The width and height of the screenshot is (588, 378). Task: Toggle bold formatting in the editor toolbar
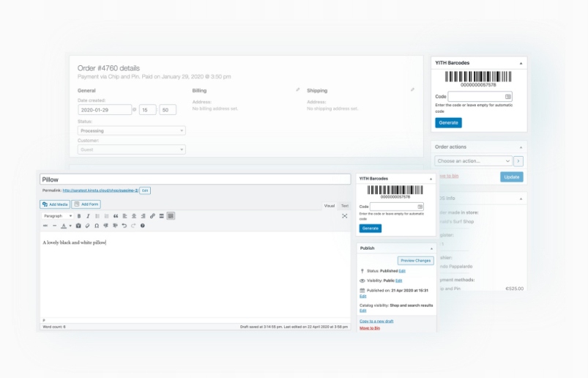(79, 216)
